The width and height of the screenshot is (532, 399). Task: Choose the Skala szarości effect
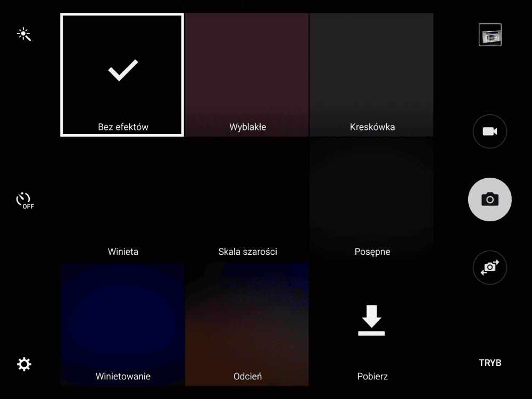[247, 199]
